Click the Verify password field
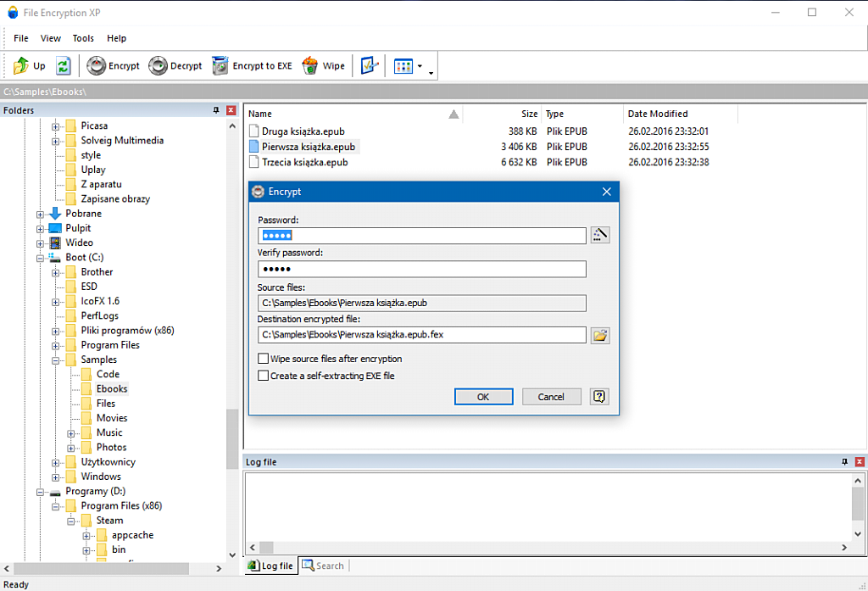The height and width of the screenshot is (591, 868). click(x=422, y=269)
